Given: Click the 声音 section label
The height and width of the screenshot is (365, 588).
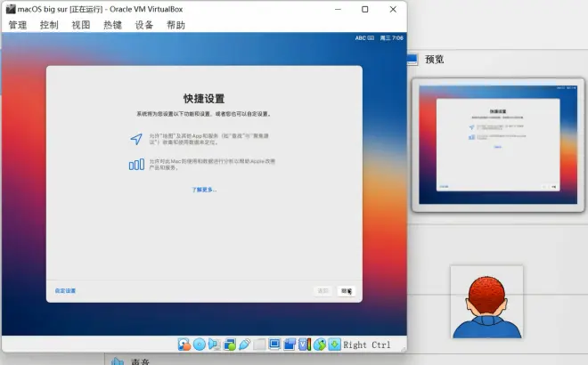Looking at the screenshot, I should (140, 361).
